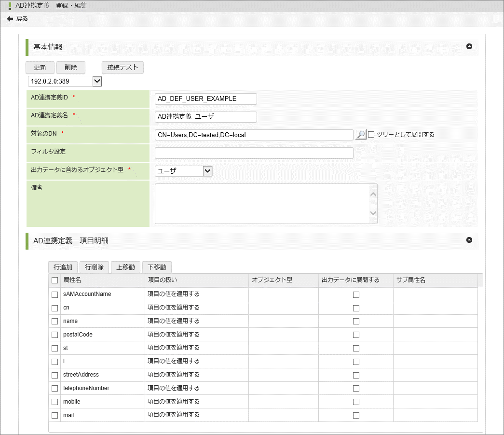Viewport: 504px width, 435px height.
Task: Click the search icon beside the target DN field
Action: click(x=360, y=135)
